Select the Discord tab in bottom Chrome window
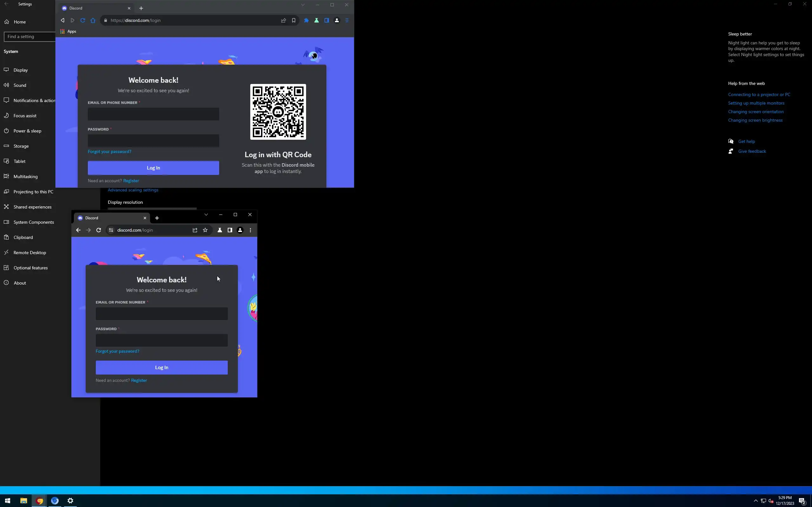 click(x=108, y=218)
